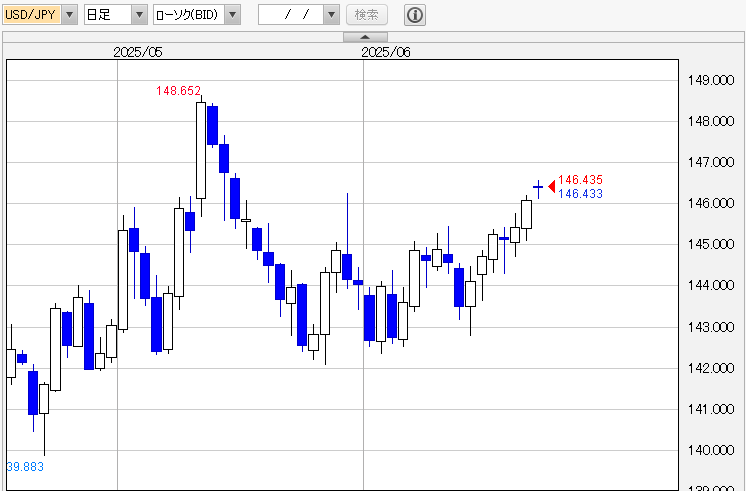Click the latest small cross candle near 146.4
Viewport: 746px width, 491px height.
pyautogui.click(x=538, y=189)
